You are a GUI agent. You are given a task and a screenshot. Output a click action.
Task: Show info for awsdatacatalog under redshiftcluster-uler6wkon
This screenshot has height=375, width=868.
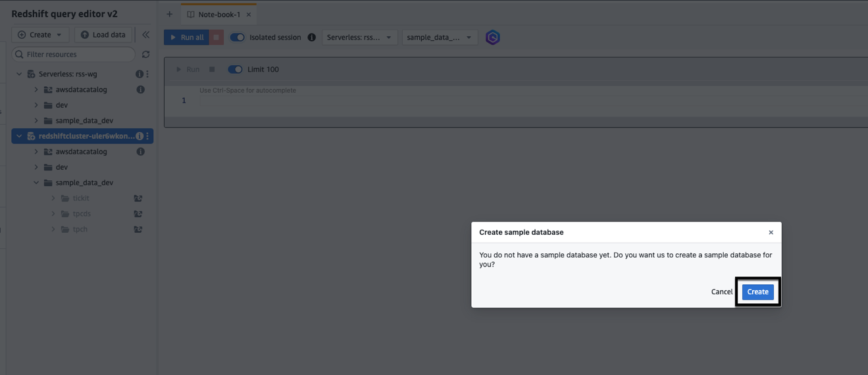(x=140, y=151)
